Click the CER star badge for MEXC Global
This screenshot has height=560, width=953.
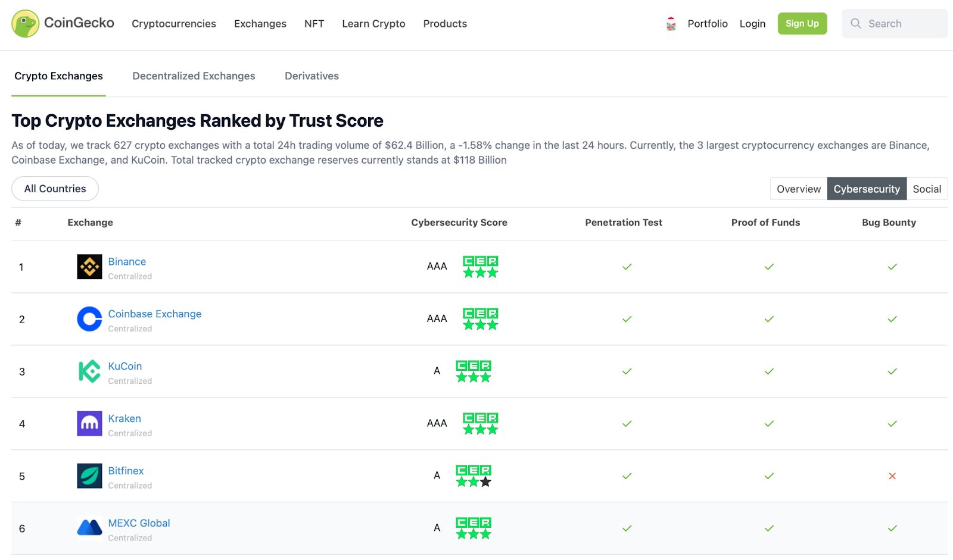tap(474, 528)
